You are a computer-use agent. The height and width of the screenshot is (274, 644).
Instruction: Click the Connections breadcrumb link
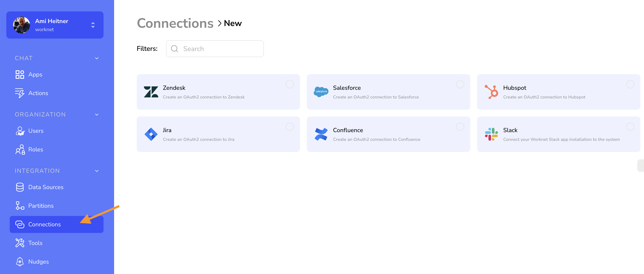175,23
